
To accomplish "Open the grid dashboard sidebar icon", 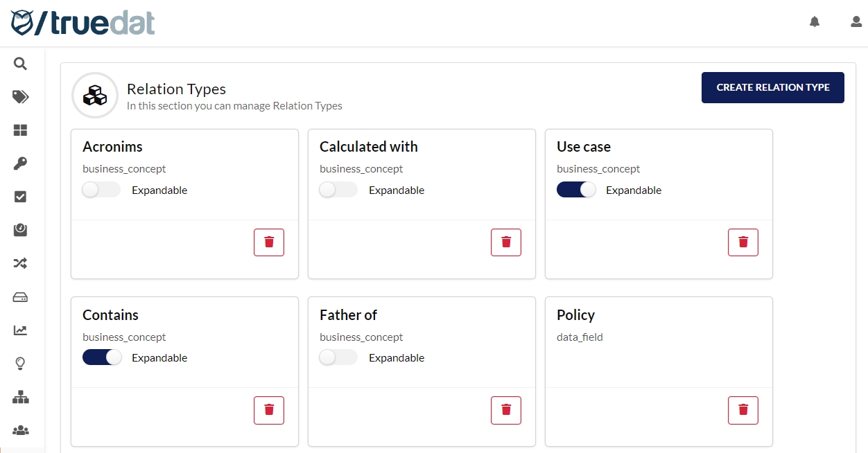I will [20, 130].
